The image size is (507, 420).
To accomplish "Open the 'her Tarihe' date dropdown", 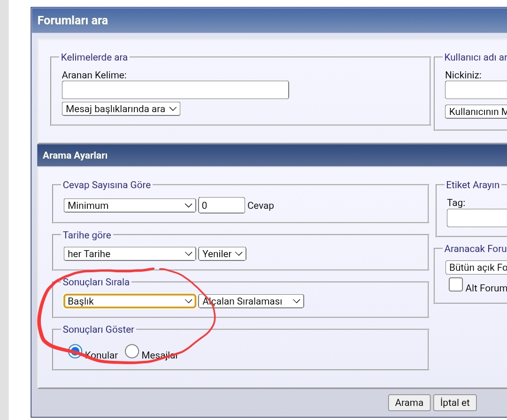I will (130, 254).
